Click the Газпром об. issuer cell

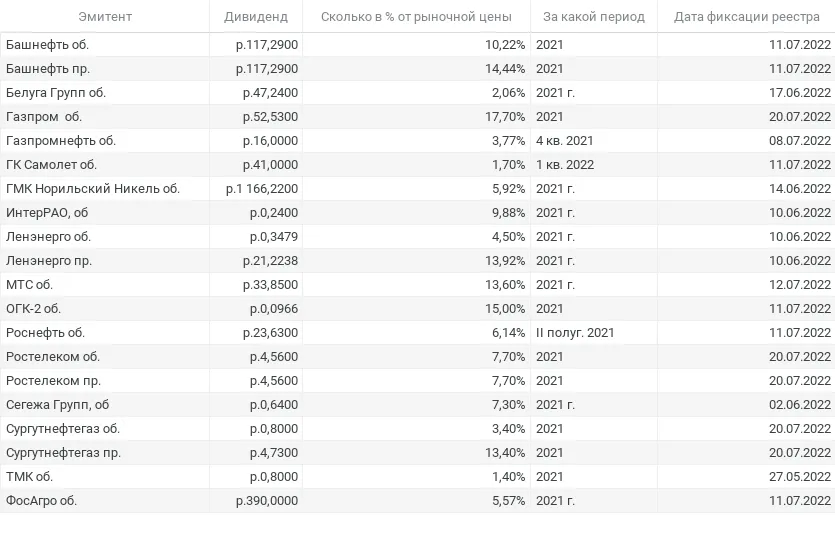[44, 117]
